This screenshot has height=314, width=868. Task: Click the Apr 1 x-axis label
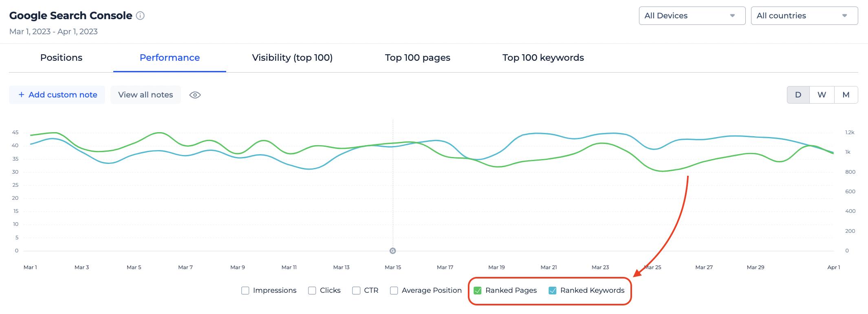click(x=833, y=267)
